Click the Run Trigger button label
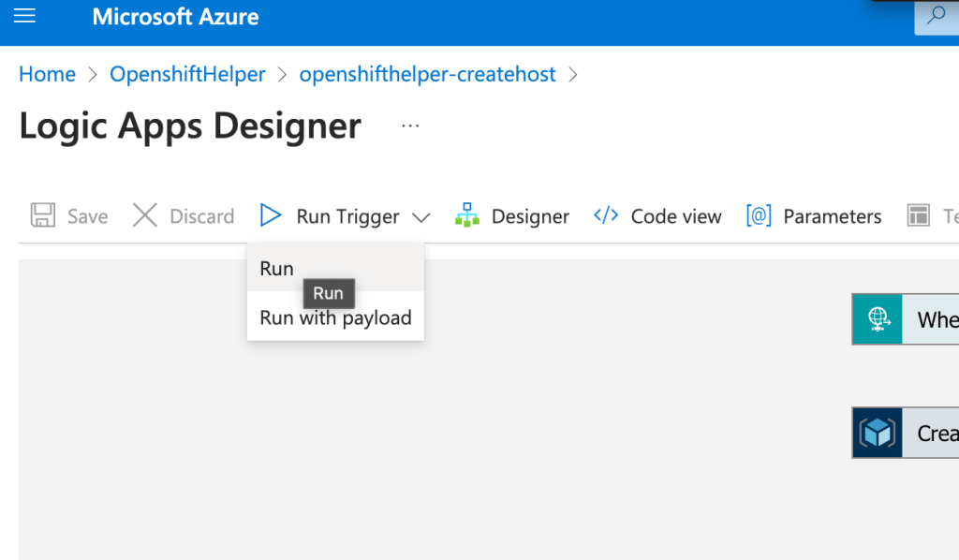The height and width of the screenshot is (560, 959). pyautogui.click(x=348, y=216)
